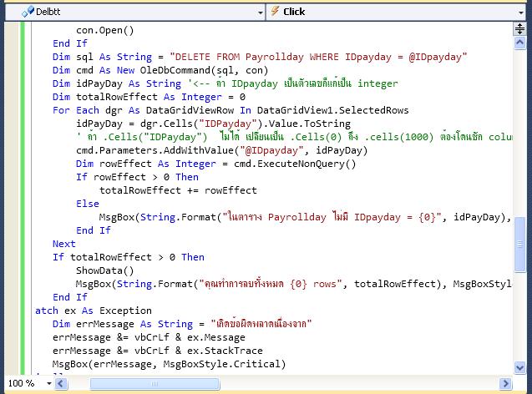Click the Click event lightning icon

coord(275,12)
